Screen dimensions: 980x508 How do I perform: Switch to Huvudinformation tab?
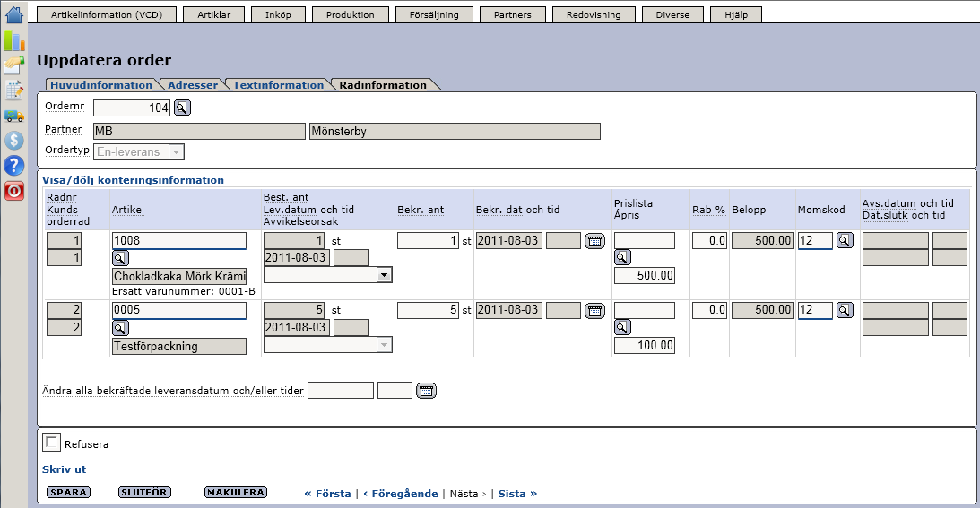pos(101,85)
